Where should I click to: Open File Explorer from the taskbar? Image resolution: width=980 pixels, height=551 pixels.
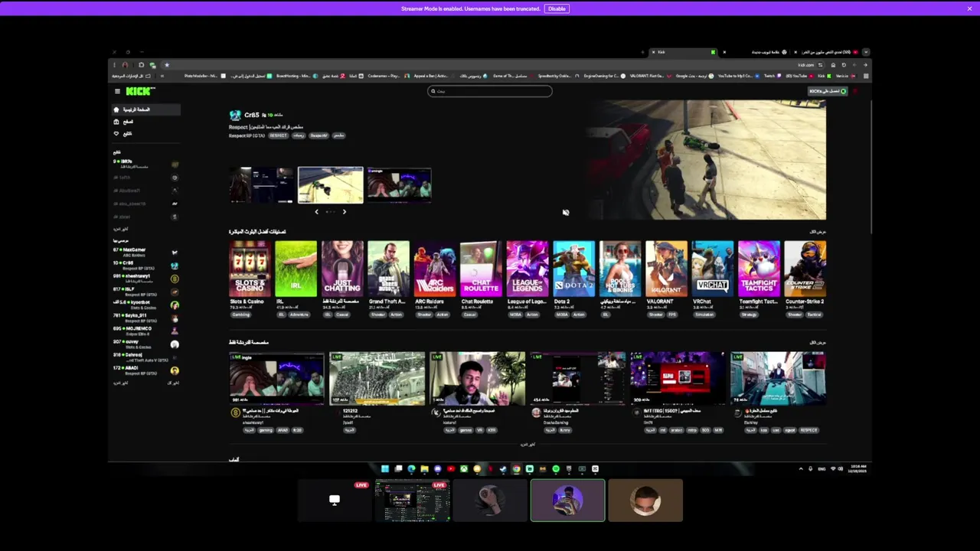pyautogui.click(x=424, y=468)
